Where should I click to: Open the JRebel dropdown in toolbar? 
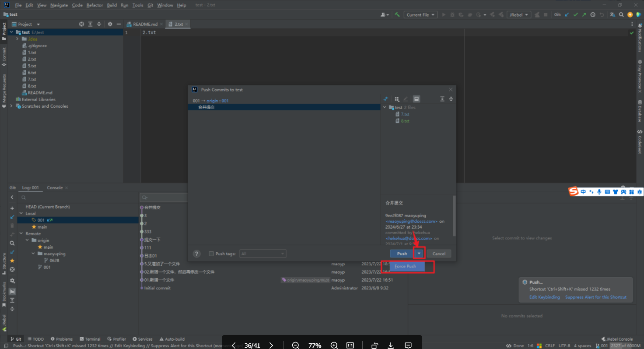519,14
